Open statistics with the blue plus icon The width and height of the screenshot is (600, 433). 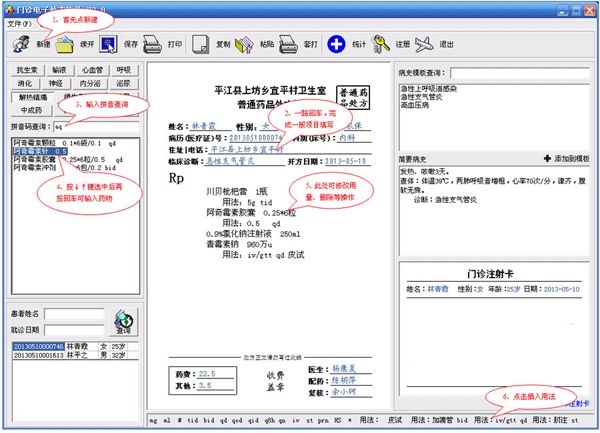(336, 44)
